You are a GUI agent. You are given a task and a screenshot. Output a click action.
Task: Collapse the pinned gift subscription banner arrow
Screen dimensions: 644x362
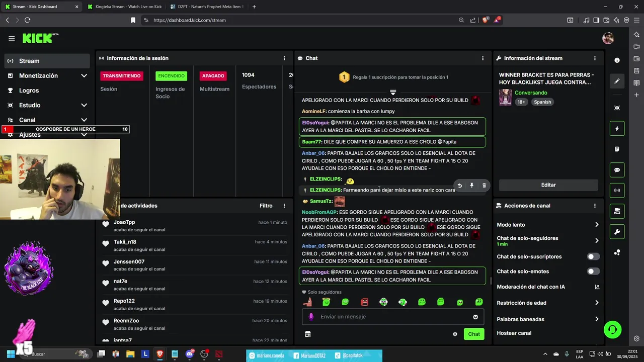point(393,93)
